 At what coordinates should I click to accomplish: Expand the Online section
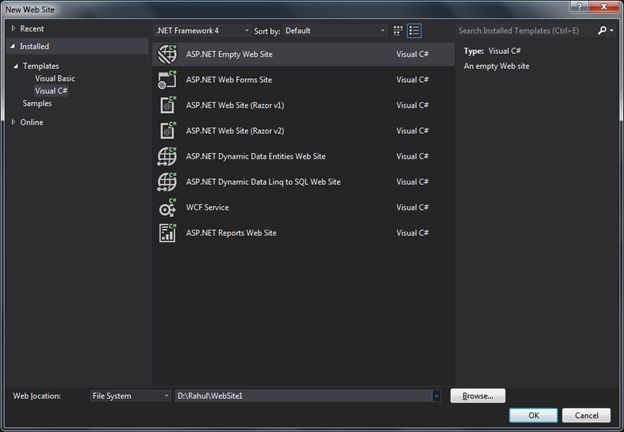coord(13,122)
